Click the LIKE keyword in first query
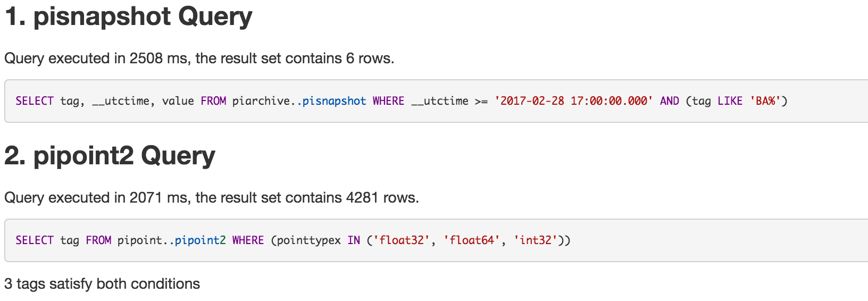This screenshot has width=868, height=301. [730, 101]
